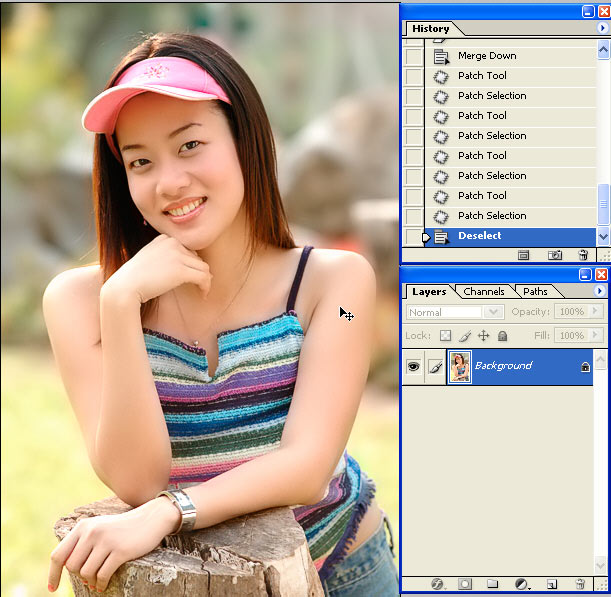This screenshot has width=611, height=597.
Task: Click the history state slider marker beside Deselect
Action: click(x=426, y=237)
